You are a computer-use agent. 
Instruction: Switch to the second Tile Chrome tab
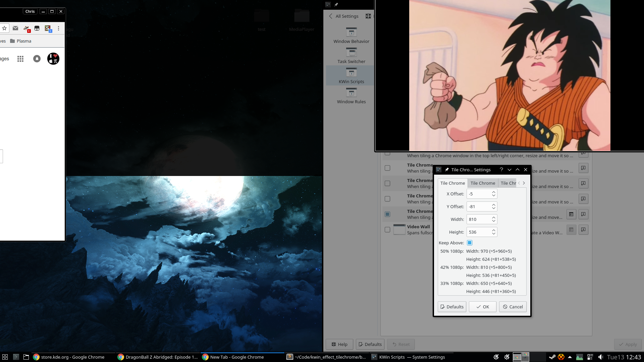(483, 183)
